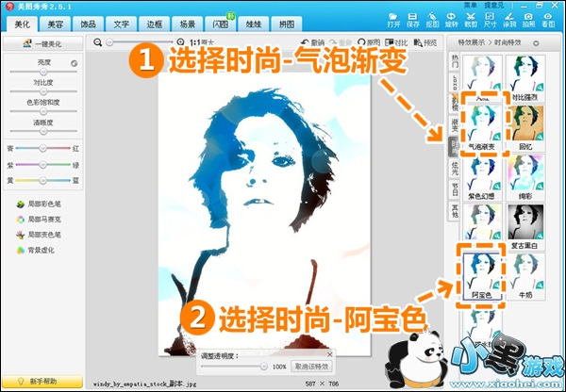
Task: Toggle the 对比 comparison view
Action: point(396,42)
